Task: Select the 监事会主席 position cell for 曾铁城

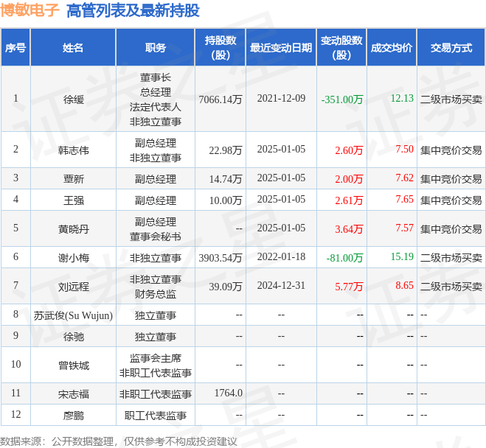Action: tap(156, 357)
